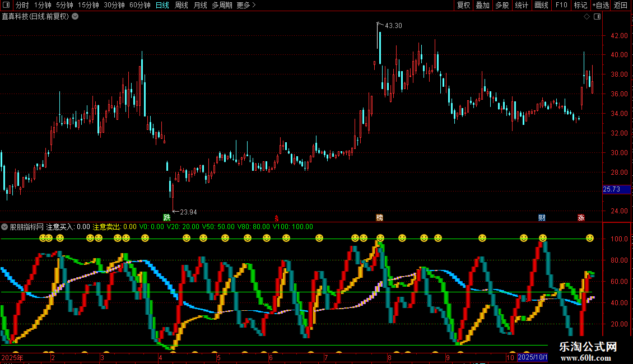Screen dimensions: 633x364
Task: Add stock via +自选 button
Action: (601, 5)
